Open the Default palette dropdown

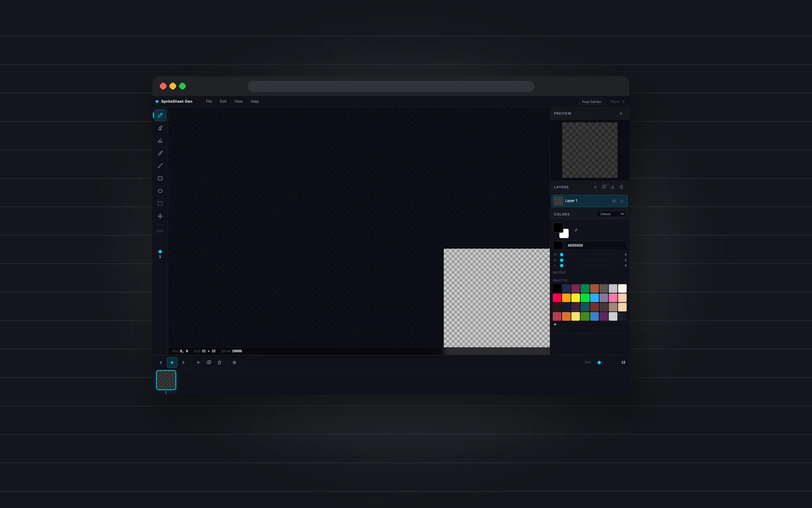click(611, 214)
